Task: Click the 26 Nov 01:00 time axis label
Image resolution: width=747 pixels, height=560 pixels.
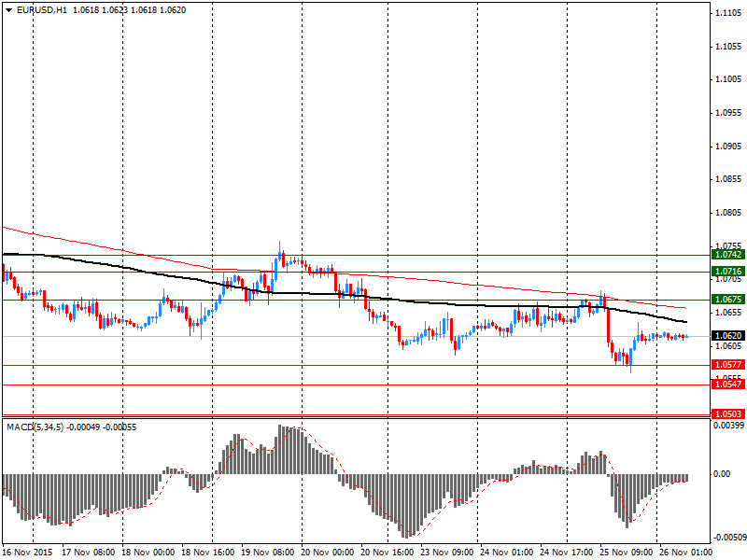Action: click(686, 552)
